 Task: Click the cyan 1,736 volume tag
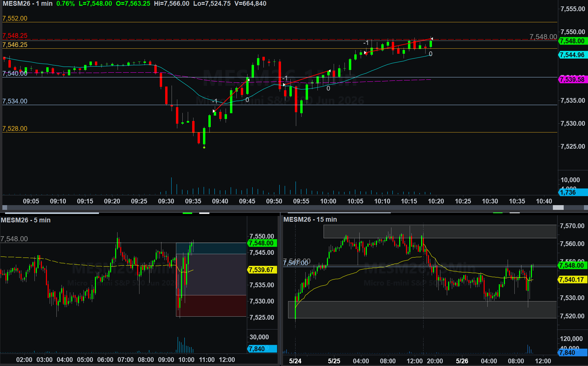pos(573,192)
